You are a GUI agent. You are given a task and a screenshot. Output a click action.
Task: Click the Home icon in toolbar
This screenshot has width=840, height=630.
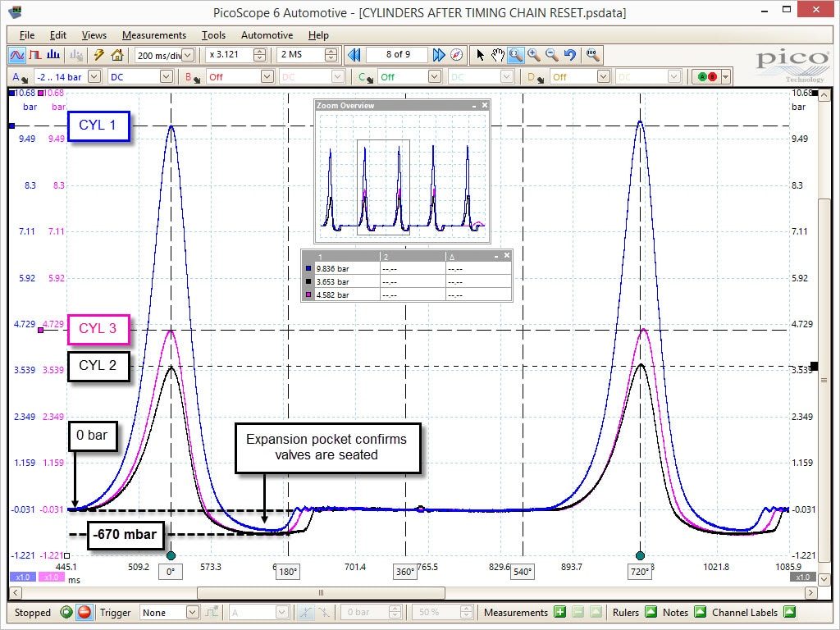(x=117, y=55)
